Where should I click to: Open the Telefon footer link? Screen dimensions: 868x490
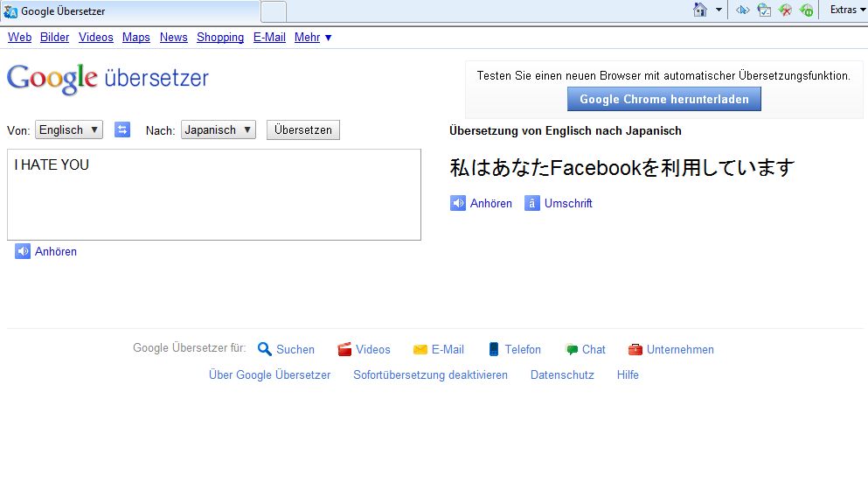(x=523, y=350)
